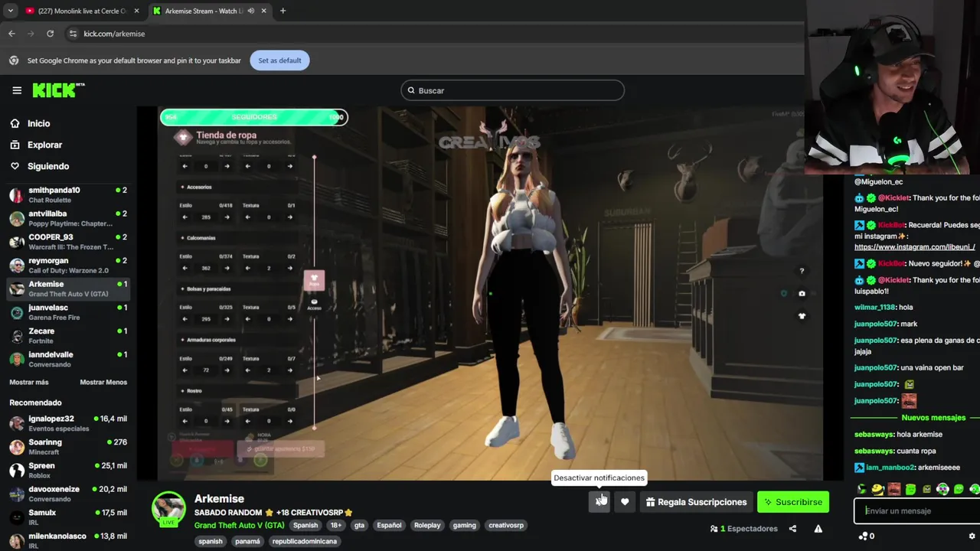Viewport: 980px width, 551px height.
Task: Open recommended channel Soaring
Action: (69, 447)
